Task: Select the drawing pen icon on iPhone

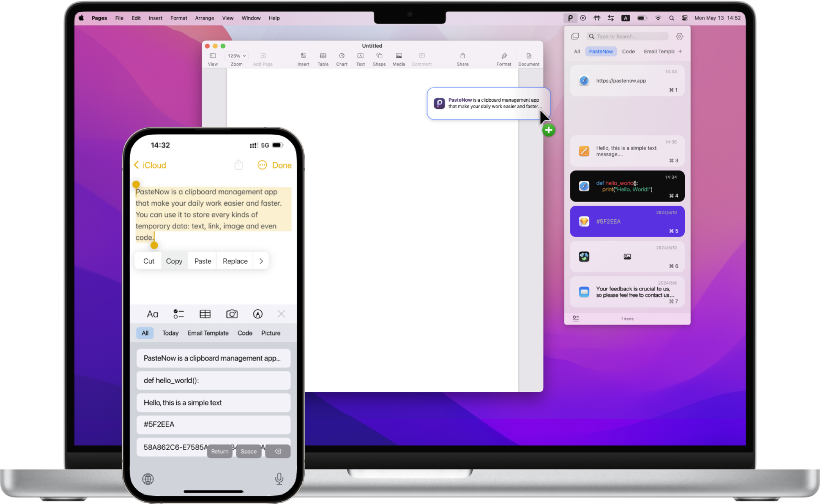Action: [257, 314]
